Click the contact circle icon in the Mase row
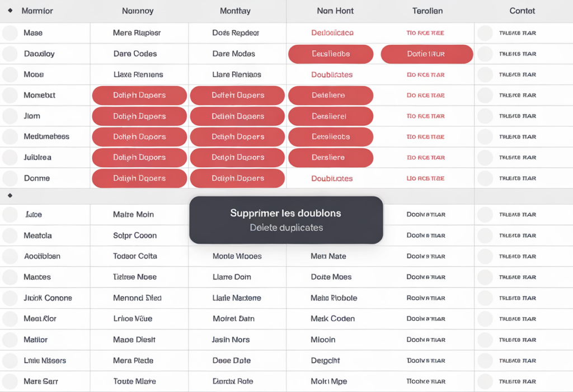 click(x=485, y=33)
